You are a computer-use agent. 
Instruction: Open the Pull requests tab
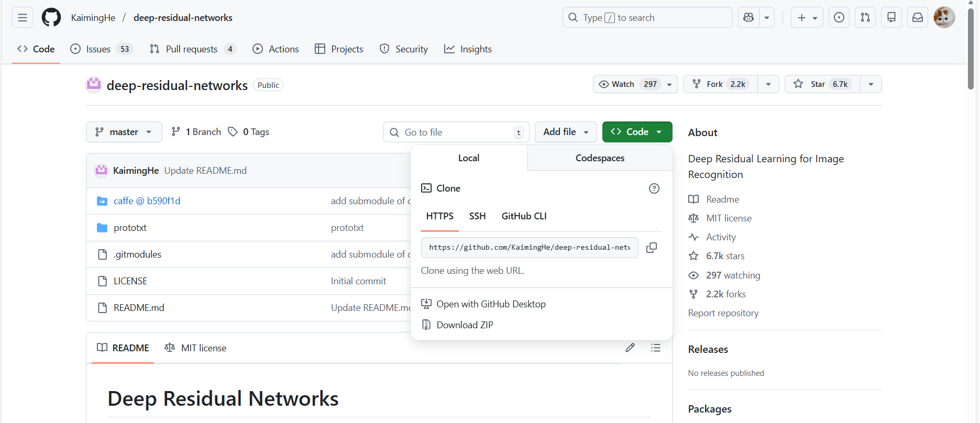(x=193, y=49)
